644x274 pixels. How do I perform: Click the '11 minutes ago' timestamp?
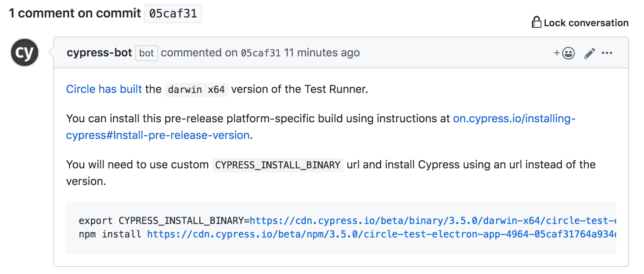click(322, 52)
